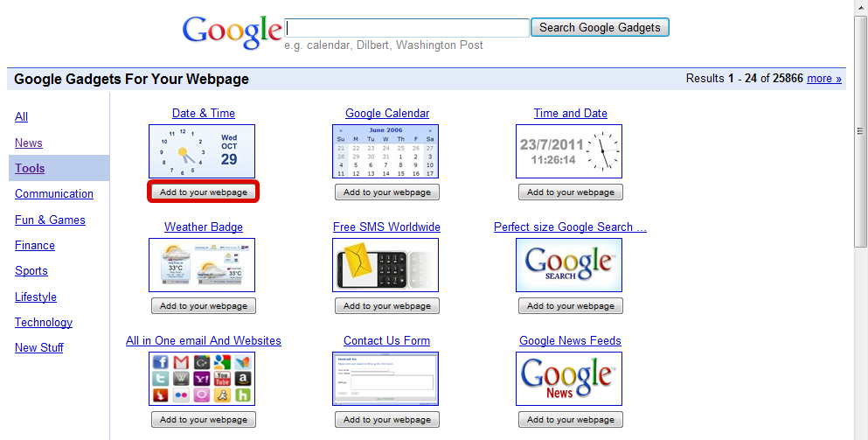The width and height of the screenshot is (868, 440).
Task: Click the All in One email icons thumbnail
Action: (x=202, y=379)
